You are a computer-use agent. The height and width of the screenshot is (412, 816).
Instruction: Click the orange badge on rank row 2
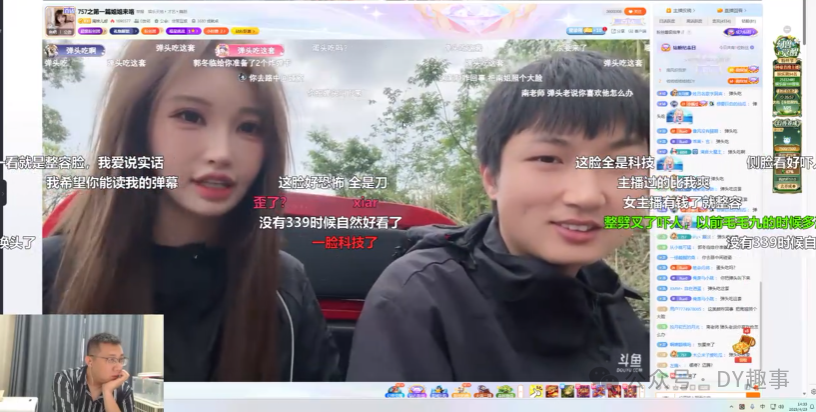click(x=743, y=81)
